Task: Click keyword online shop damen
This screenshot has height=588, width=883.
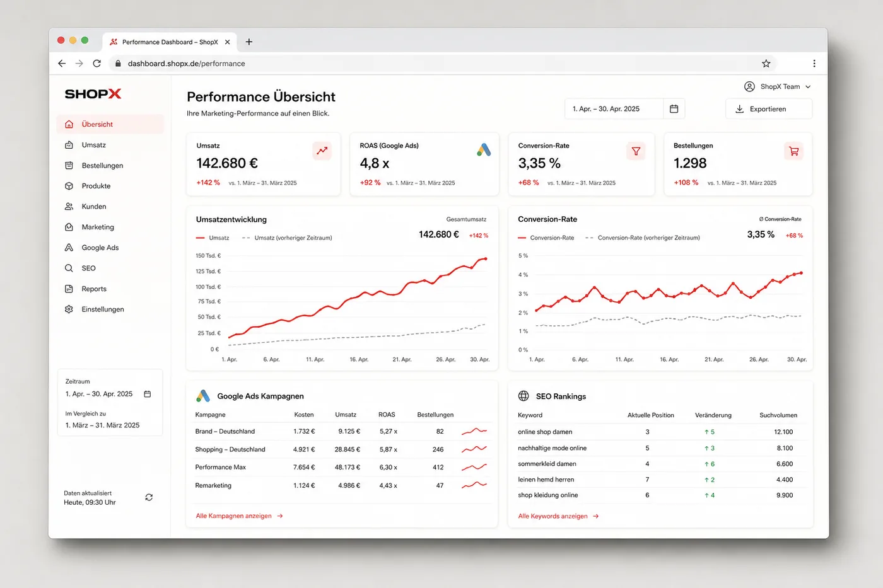Action: (545, 432)
